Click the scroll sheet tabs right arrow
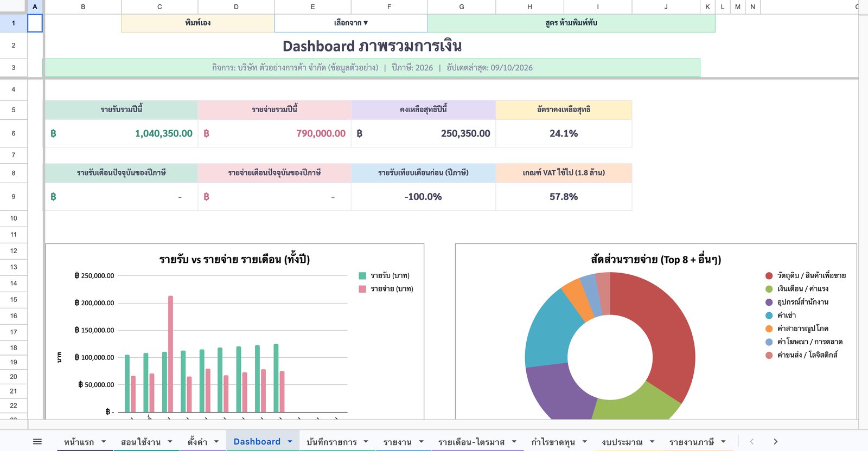The width and height of the screenshot is (868, 451). tap(775, 442)
